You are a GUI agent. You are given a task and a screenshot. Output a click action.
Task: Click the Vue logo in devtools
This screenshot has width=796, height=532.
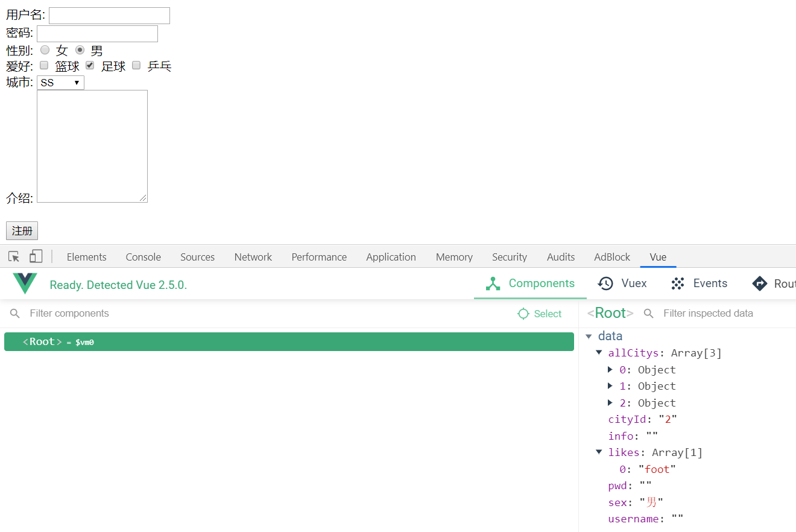point(25,283)
